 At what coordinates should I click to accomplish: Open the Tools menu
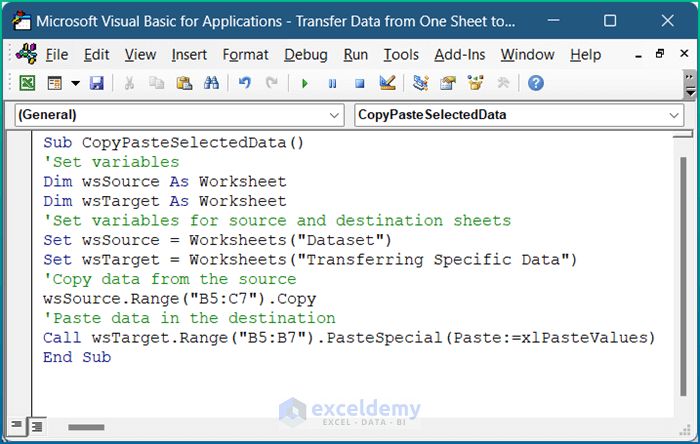click(401, 55)
